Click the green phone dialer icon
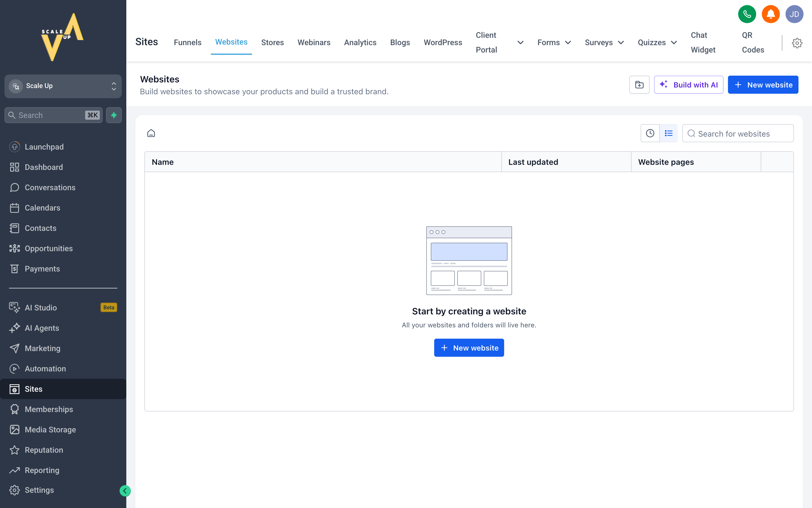 (747, 14)
